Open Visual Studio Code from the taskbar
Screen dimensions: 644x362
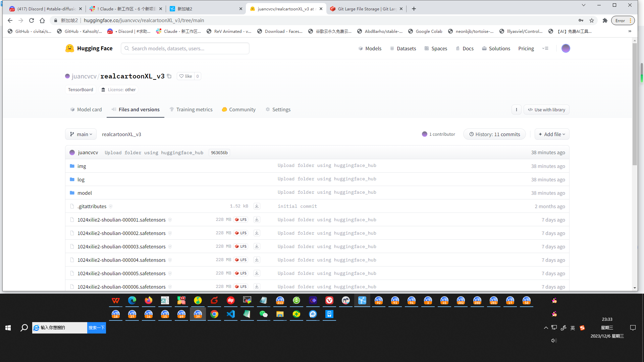(231, 314)
